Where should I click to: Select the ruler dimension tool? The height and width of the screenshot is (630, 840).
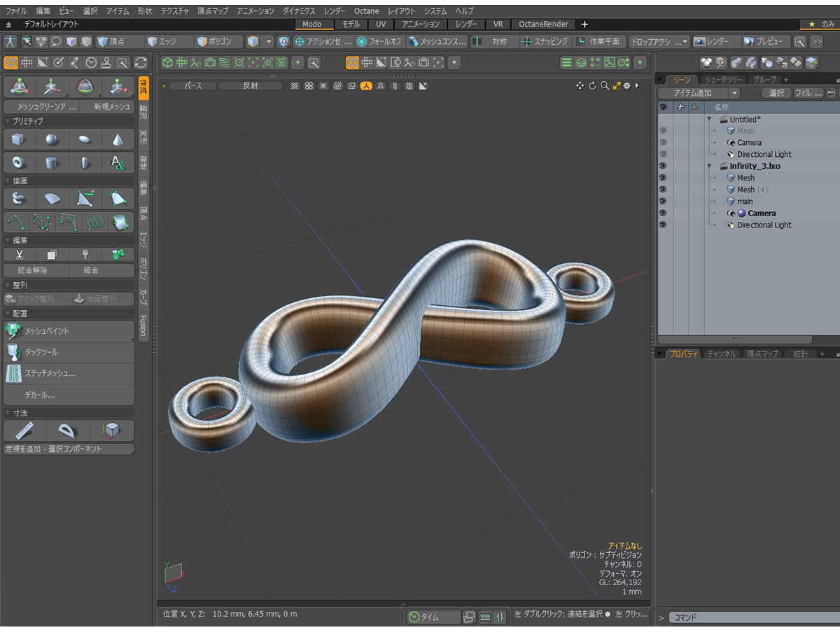24,430
